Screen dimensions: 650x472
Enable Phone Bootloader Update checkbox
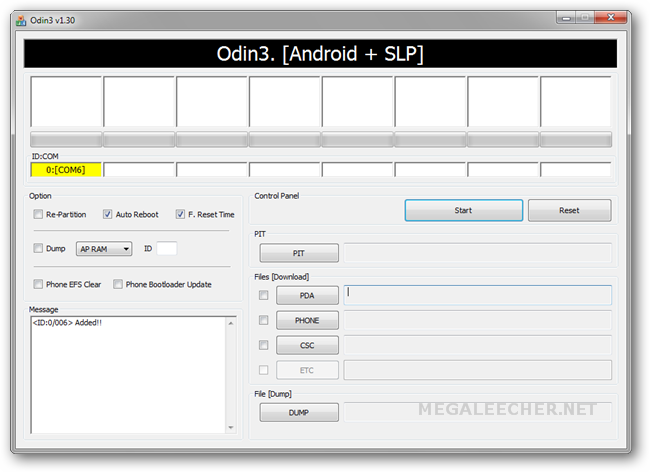pos(118,284)
